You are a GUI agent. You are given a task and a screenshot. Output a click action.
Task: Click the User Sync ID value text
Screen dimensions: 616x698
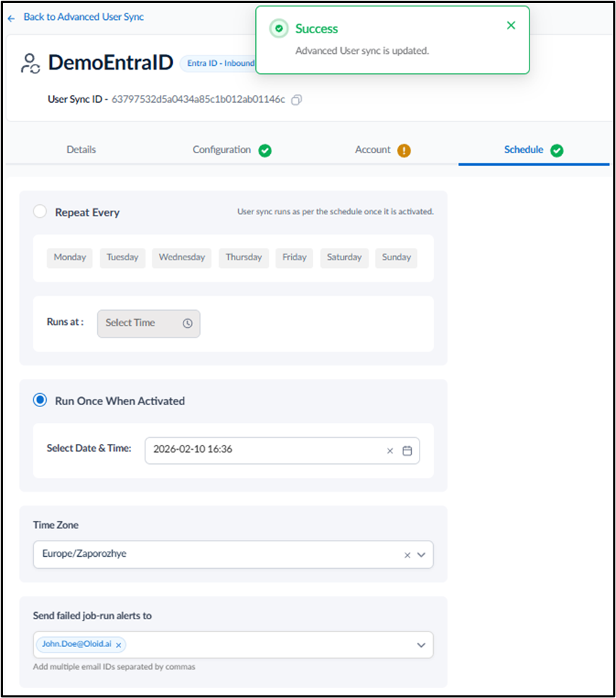point(198,99)
